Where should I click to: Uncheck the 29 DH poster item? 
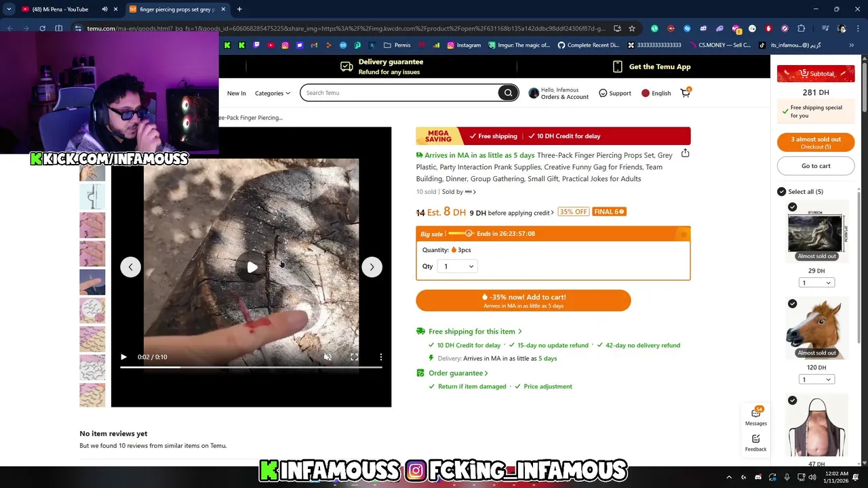pos(793,207)
